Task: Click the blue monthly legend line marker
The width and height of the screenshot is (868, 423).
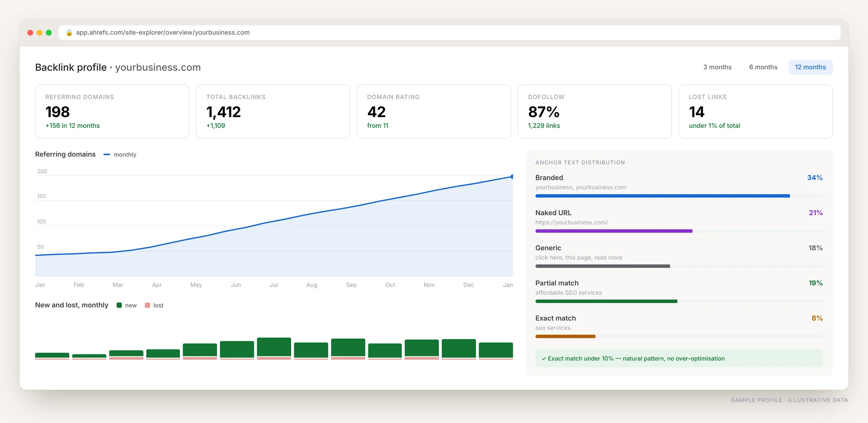Action: 107,155
